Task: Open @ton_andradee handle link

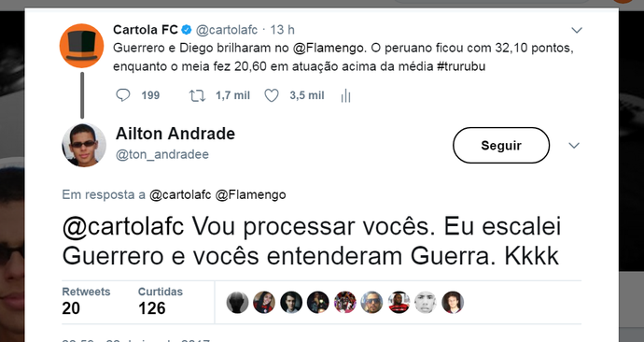Action: click(162, 154)
